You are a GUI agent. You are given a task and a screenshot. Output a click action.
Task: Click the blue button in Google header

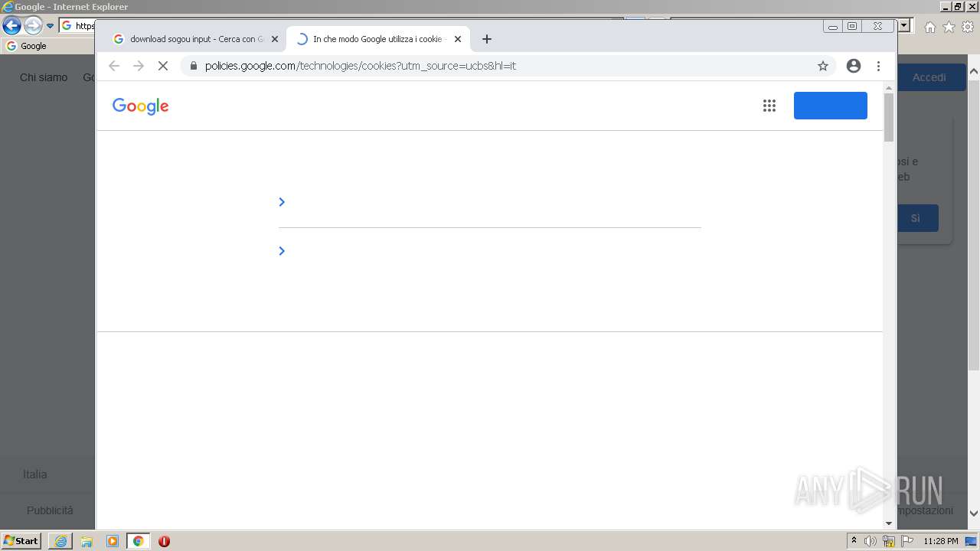coord(831,106)
